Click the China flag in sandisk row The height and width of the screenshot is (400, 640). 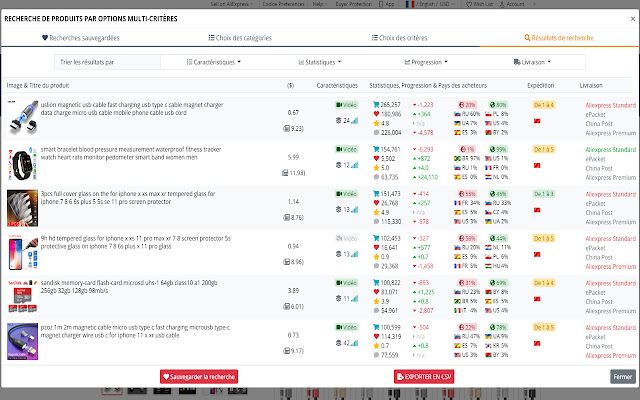536,298
